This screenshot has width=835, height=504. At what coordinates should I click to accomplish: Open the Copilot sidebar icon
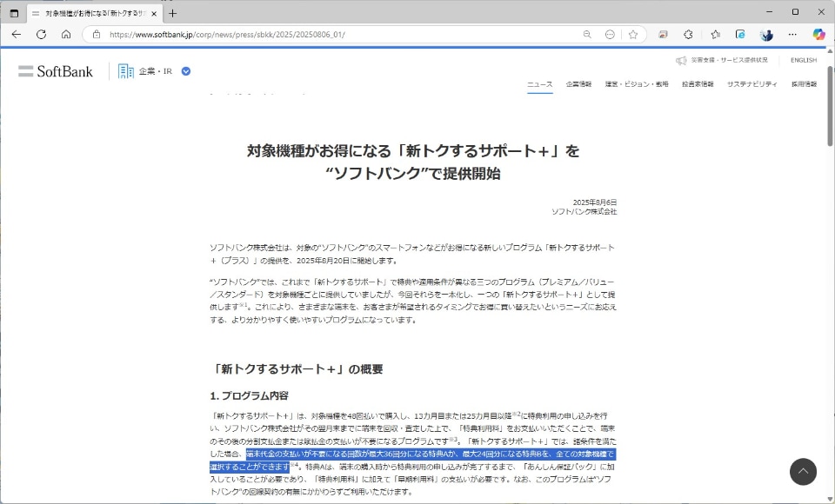818,35
